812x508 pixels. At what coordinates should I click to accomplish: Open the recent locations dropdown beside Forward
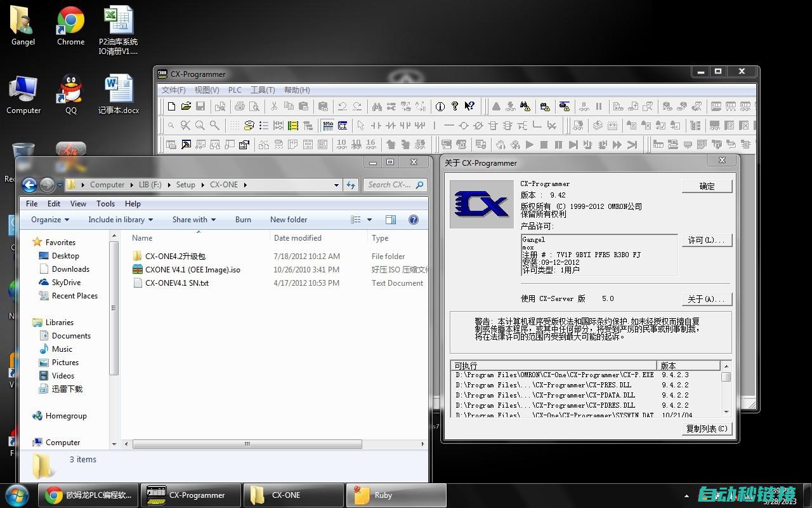(60, 185)
